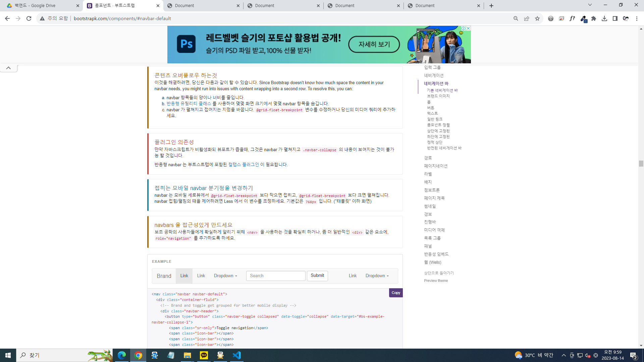Close the ad banner X icon

point(468,28)
